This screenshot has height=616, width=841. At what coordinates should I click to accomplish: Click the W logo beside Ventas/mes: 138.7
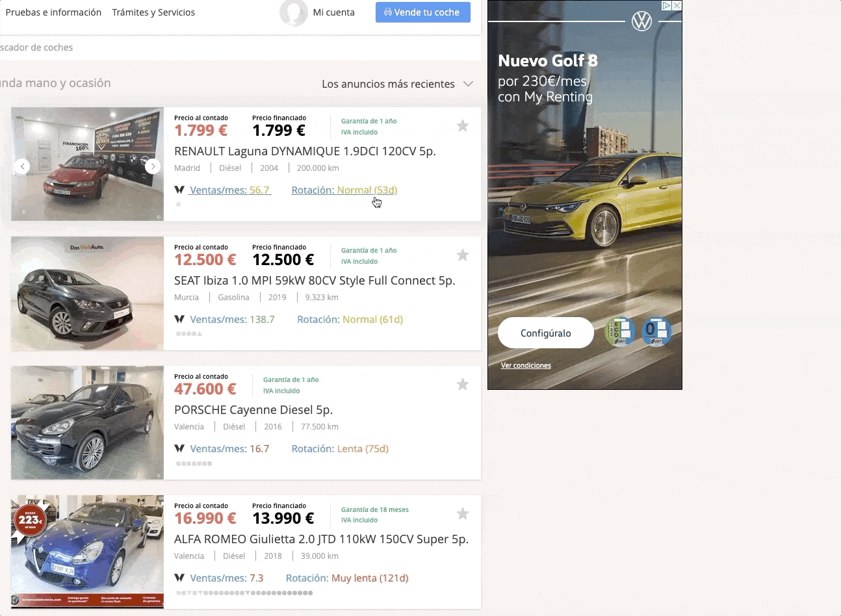179,319
